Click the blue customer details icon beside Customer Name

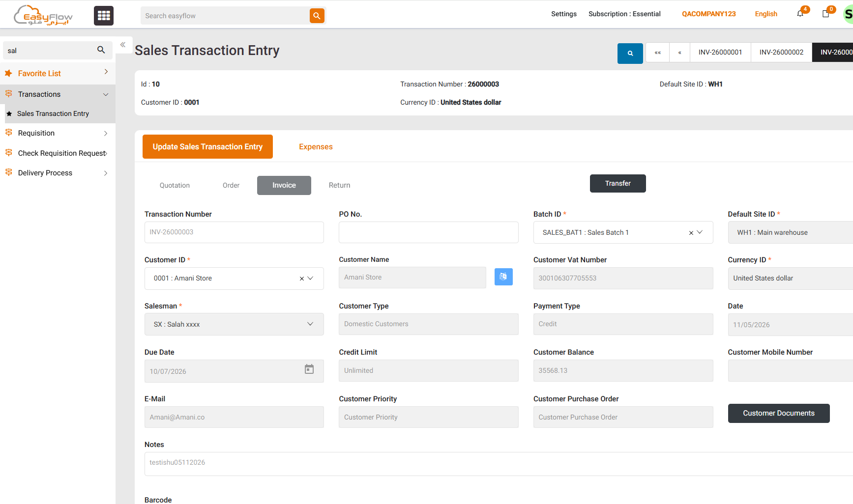pyautogui.click(x=503, y=277)
